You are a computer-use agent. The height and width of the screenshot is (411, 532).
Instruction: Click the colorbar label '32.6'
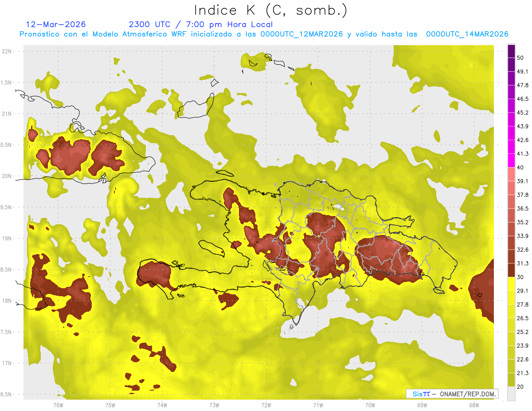[523, 250]
